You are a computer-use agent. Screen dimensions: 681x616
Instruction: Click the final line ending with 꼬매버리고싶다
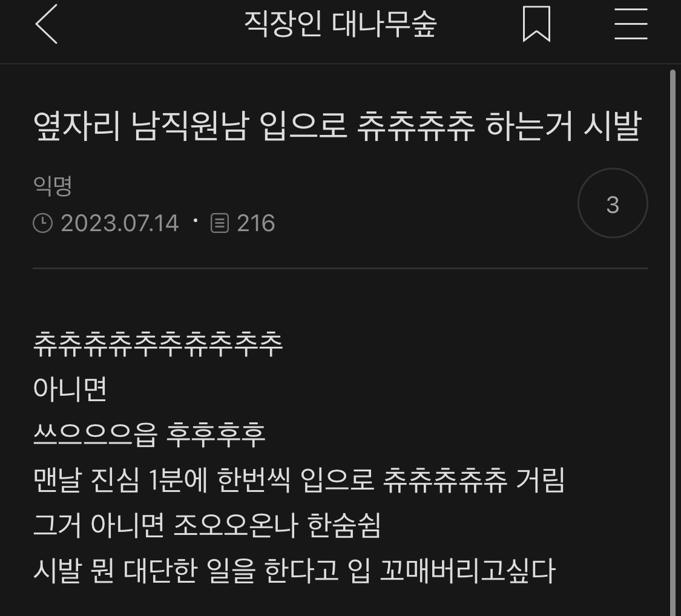[x=294, y=571]
